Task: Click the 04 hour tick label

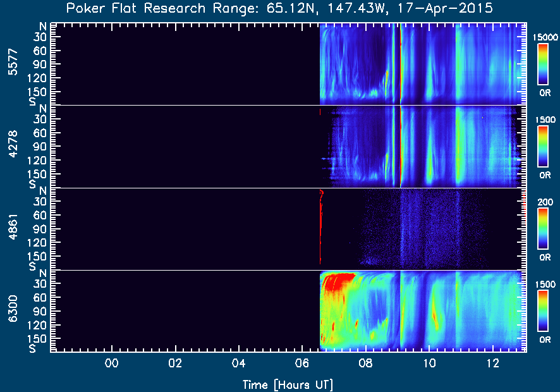Action: coord(238,364)
